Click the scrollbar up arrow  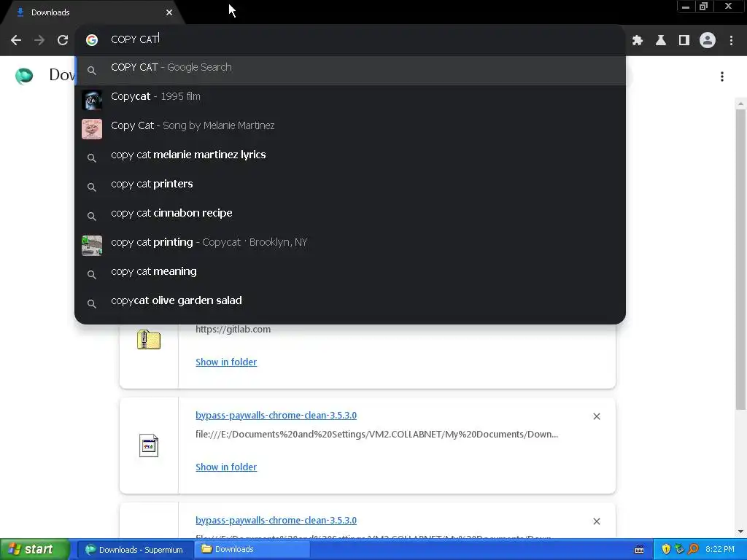pyautogui.click(x=740, y=104)
